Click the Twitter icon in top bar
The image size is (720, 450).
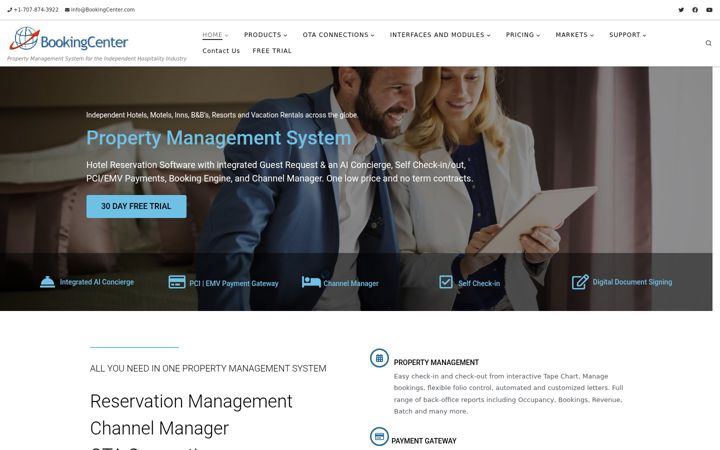click(681, 10)
